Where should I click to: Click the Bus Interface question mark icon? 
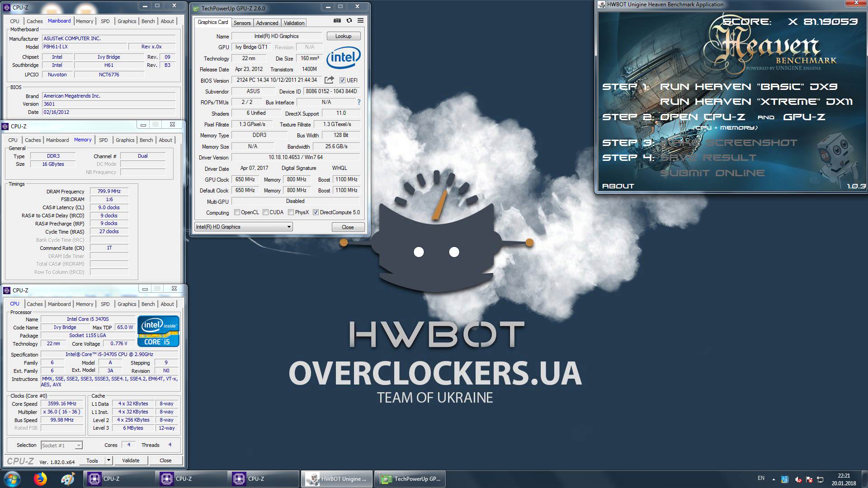tap(359, 102)
